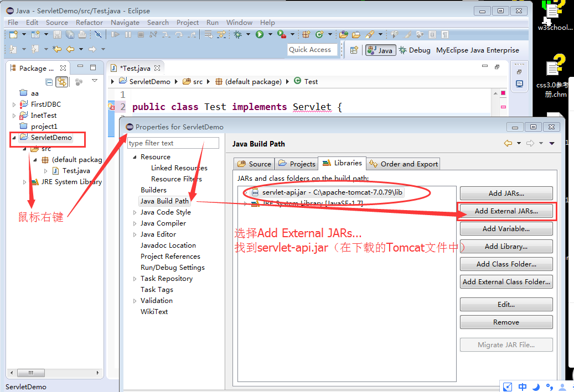
Task: Switch to the Debug perspective
Action: coord(415,50)
